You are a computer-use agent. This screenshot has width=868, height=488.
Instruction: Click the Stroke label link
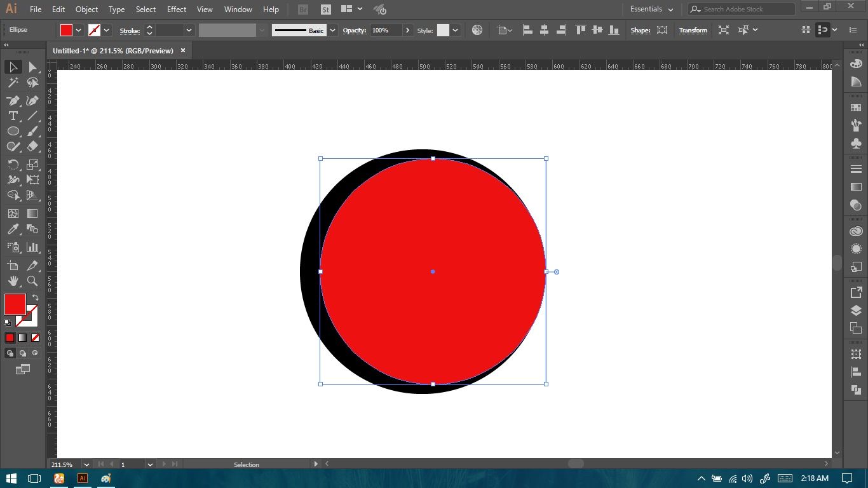[130, 30]
